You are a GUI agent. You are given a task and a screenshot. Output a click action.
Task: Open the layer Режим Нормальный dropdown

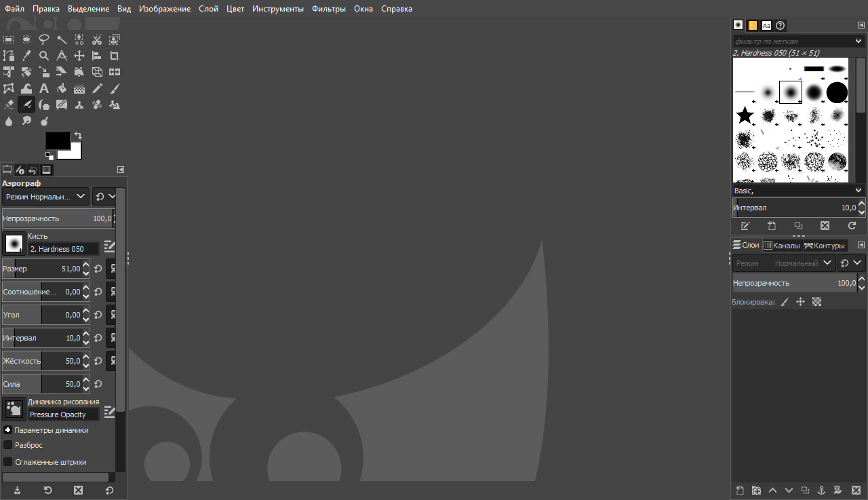pos(783,263)
